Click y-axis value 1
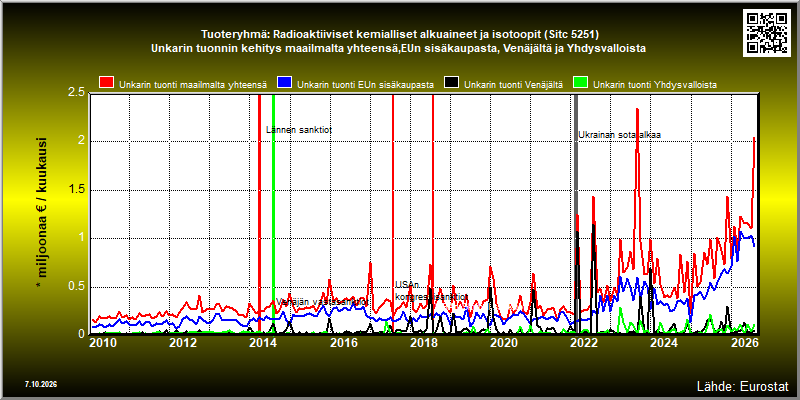 82,238
